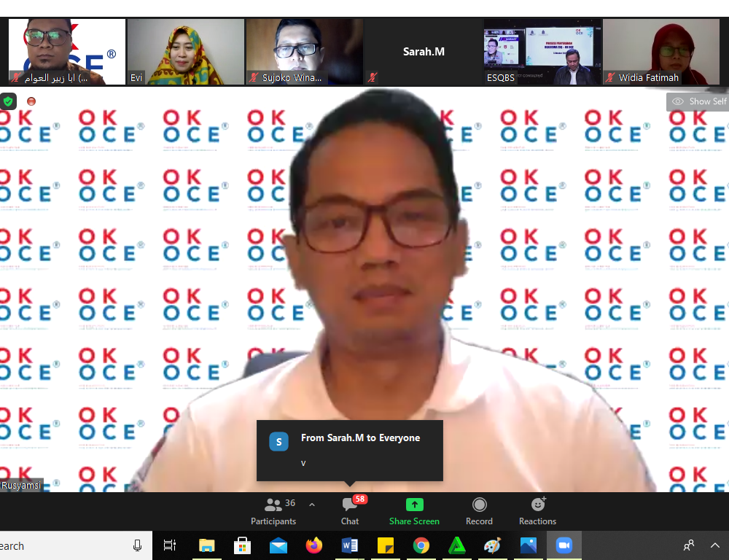This screenshot has height=560, width=729.
Task: Open the Sarah.M chat message popup
Action: tap(350, 450)
